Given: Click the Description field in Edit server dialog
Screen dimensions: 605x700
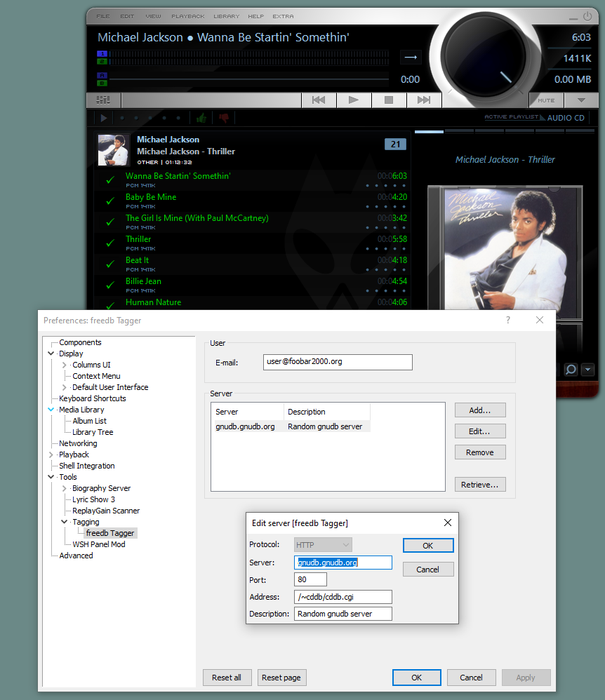Looking at the screenshot, I should coord(343,614).
